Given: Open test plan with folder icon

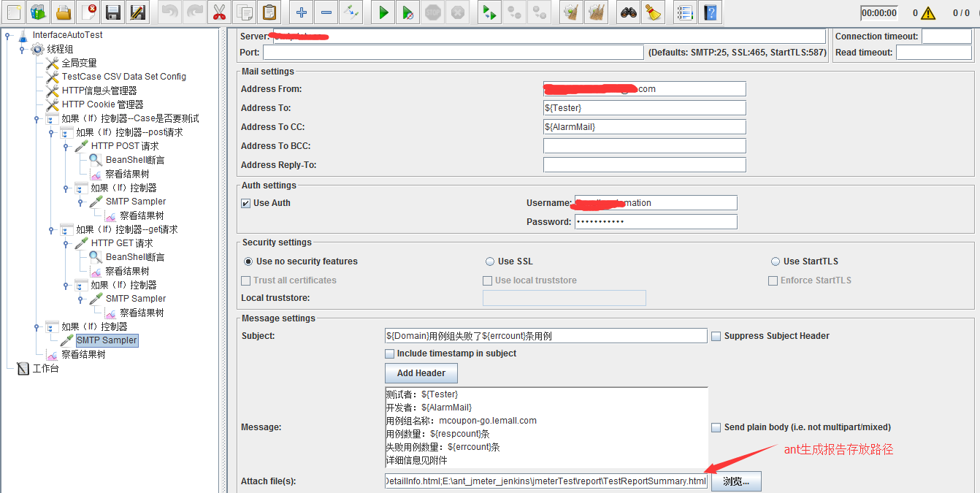Looking at the screenshot, I should coord(64,12).
